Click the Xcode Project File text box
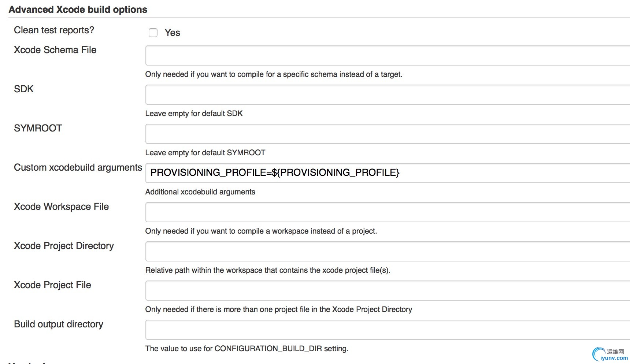This screenshot has width=630, height=364. pyautogui.click(x=388, y=291)
